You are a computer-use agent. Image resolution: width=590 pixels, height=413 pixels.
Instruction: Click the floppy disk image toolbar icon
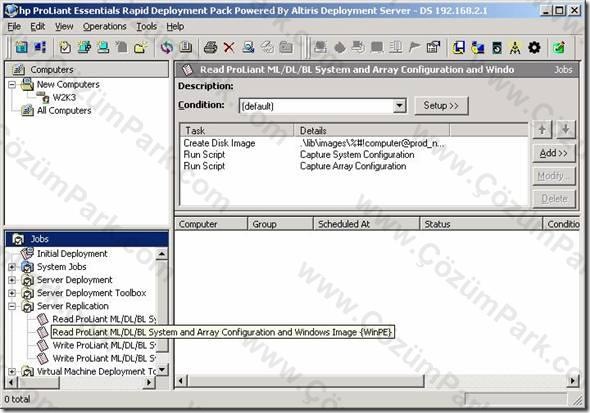coord(458,48)
